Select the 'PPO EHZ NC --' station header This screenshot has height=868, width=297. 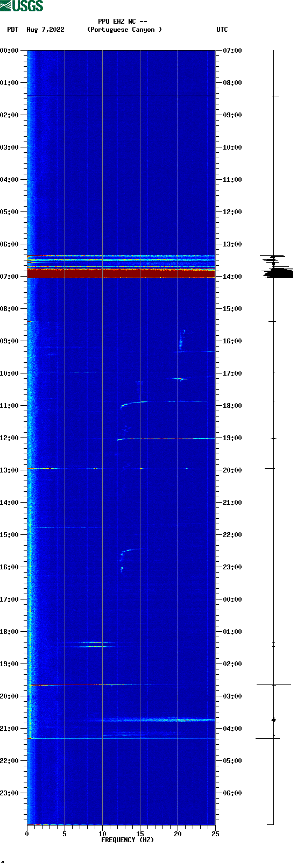pos(123,22)
